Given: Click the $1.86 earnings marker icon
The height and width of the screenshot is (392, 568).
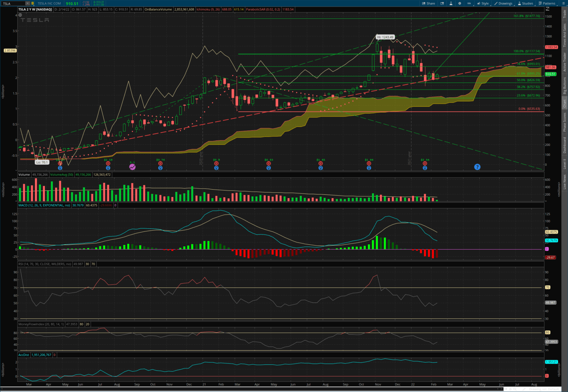Looking at the screenshot, I should click(369, 163).
